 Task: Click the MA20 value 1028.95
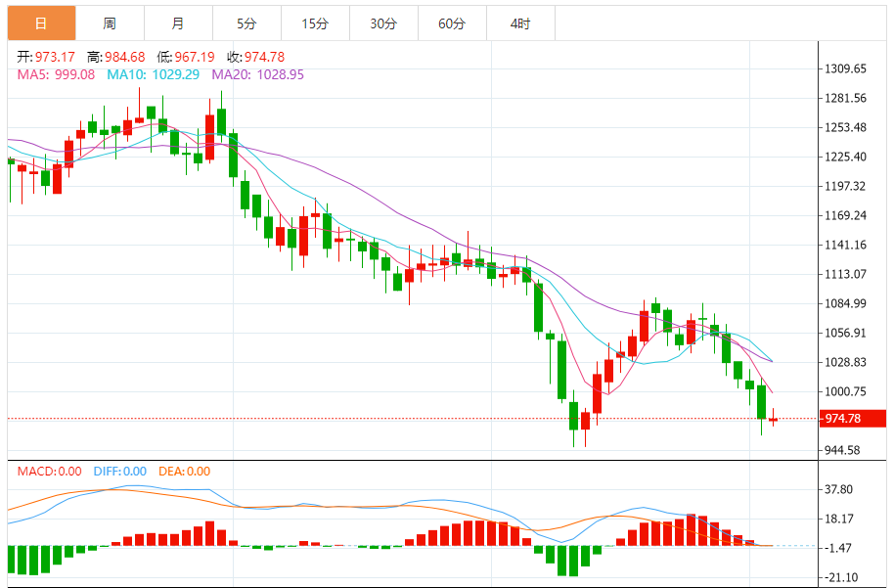click(281, 74)
